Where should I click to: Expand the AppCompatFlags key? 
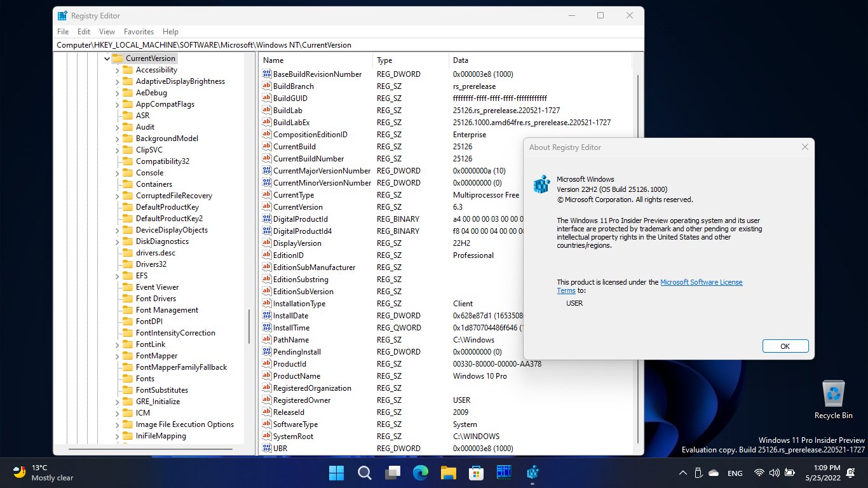tap(117, 104)
